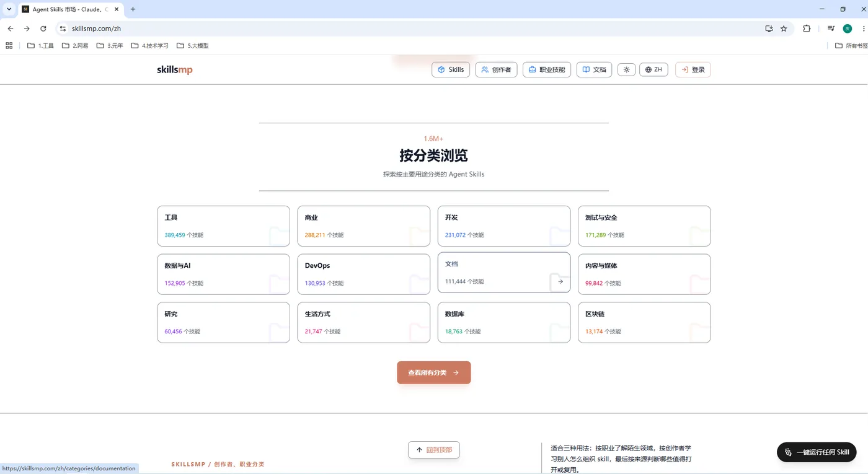Open the tab search dropdown arrow
The image size is (868, 474).
(x=9, y=9)
